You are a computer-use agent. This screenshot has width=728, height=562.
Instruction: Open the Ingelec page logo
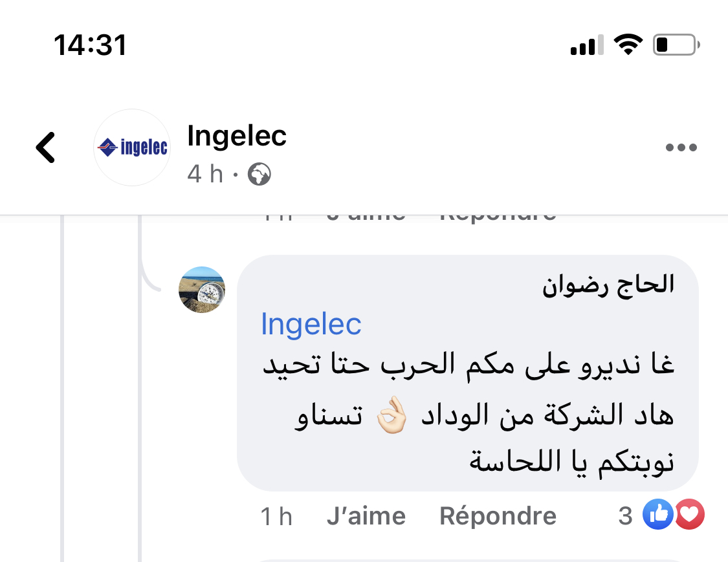coord(131,147)
